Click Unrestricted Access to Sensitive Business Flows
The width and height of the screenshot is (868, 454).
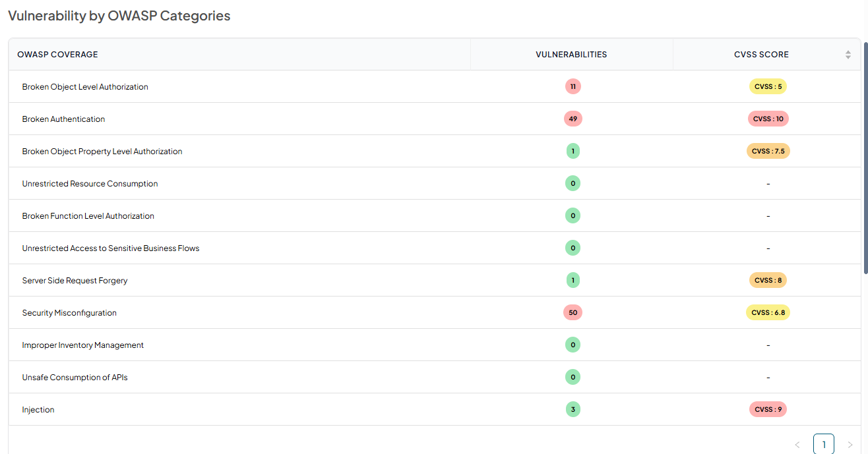tap(111, 248)
